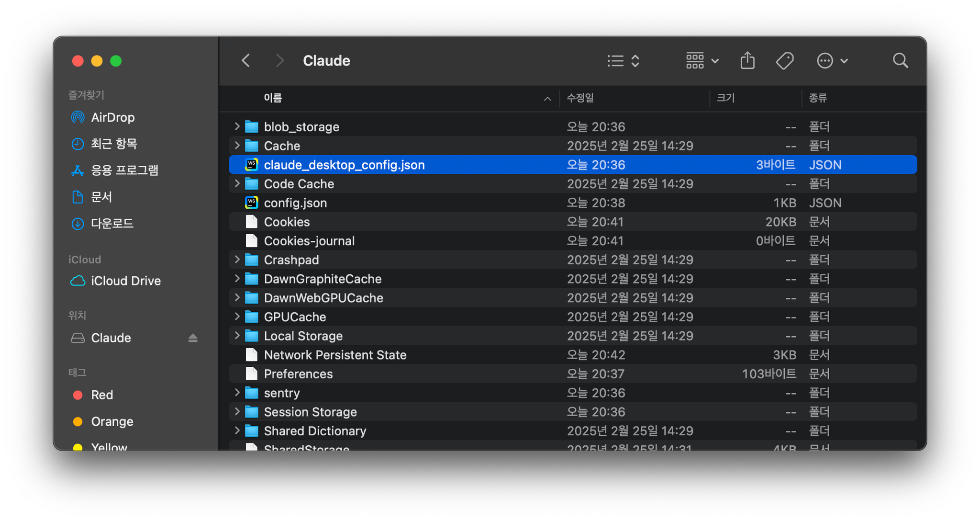Expand the DawnGraphiteCache folder
Viewport: 980px width, 521px height.
[237, 278]
